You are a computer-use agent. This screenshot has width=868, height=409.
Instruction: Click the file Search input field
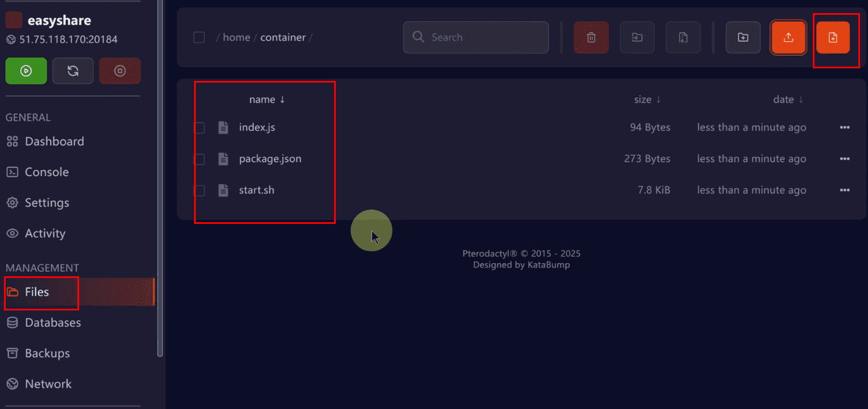coord(484,38)
